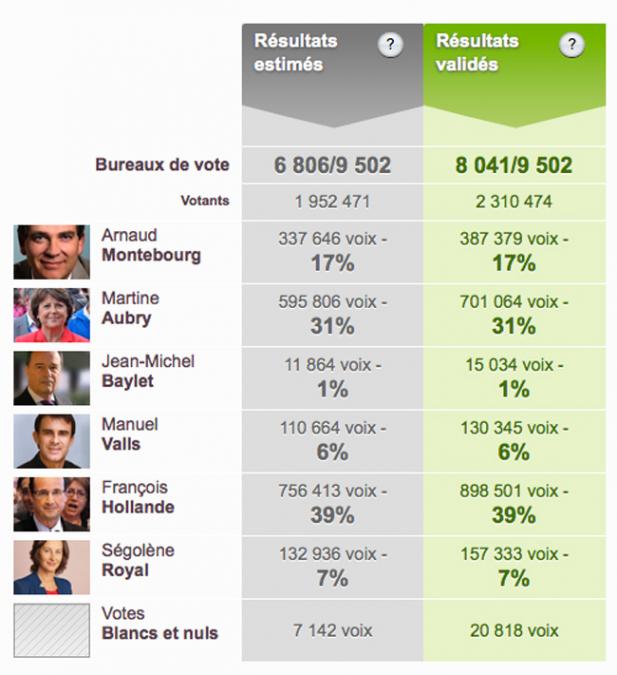Open Arnaud Montebourg's photo thumbnail
Viewport: 617px width, 675px height.
pyautogui.click(x=52, y=252)
